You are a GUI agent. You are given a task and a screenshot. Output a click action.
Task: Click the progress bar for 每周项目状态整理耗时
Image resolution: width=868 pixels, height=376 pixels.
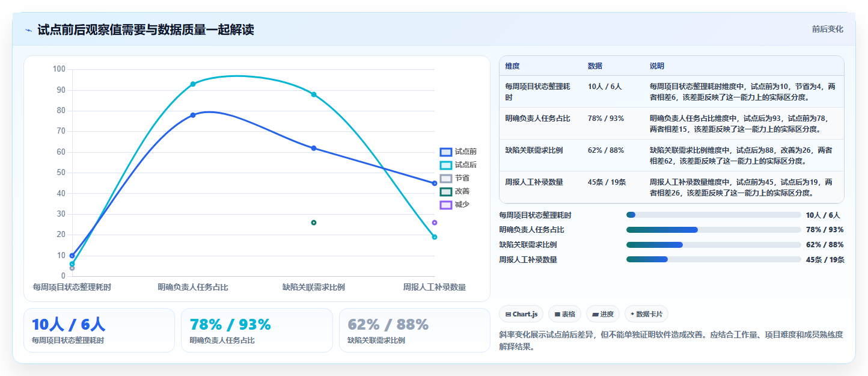(x=714, y=215)
